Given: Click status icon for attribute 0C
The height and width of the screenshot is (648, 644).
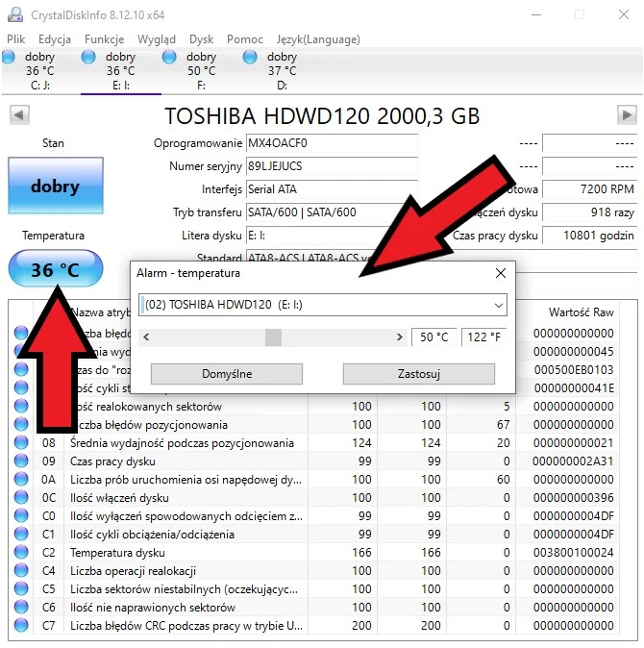Looking at the screenshot, I should pyautogui.click(x=21, y=498).
